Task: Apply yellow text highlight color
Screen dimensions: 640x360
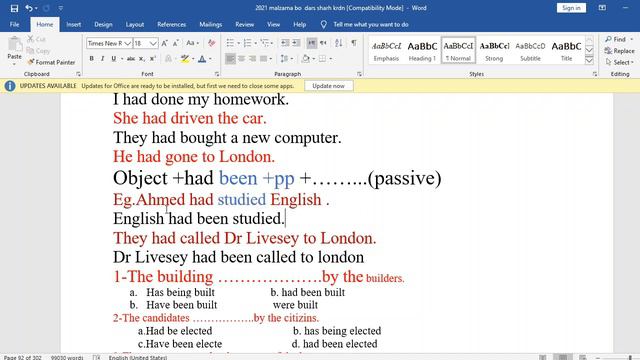Action: [185, 59]
